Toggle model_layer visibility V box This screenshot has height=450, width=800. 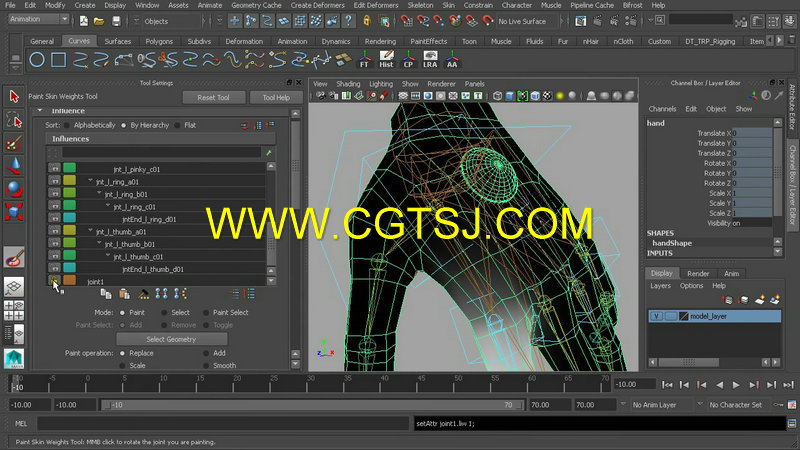click(656, 316)
